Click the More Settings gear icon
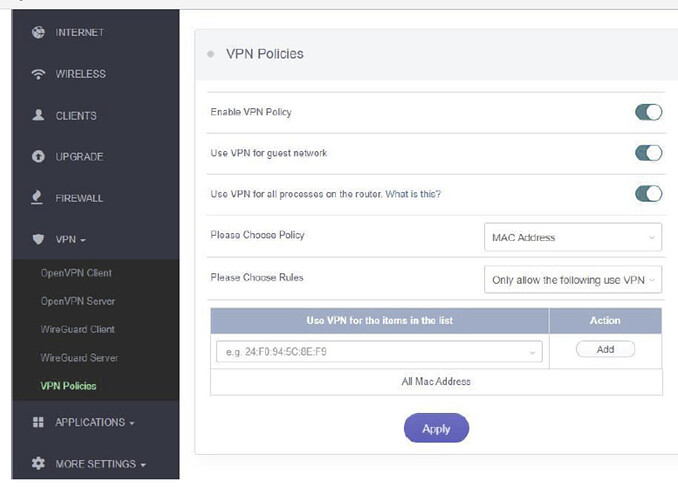This screenshot has height=500, width=678. pos(39,464)
